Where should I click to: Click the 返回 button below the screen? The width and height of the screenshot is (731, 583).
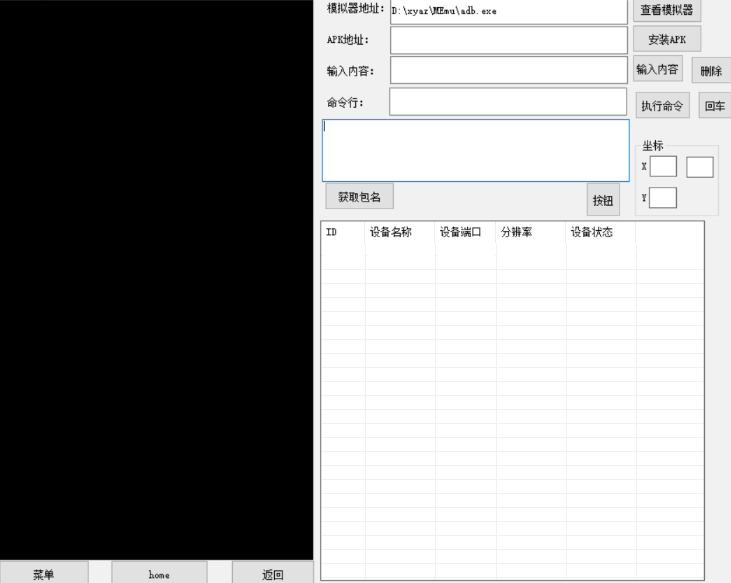point(273,573)
